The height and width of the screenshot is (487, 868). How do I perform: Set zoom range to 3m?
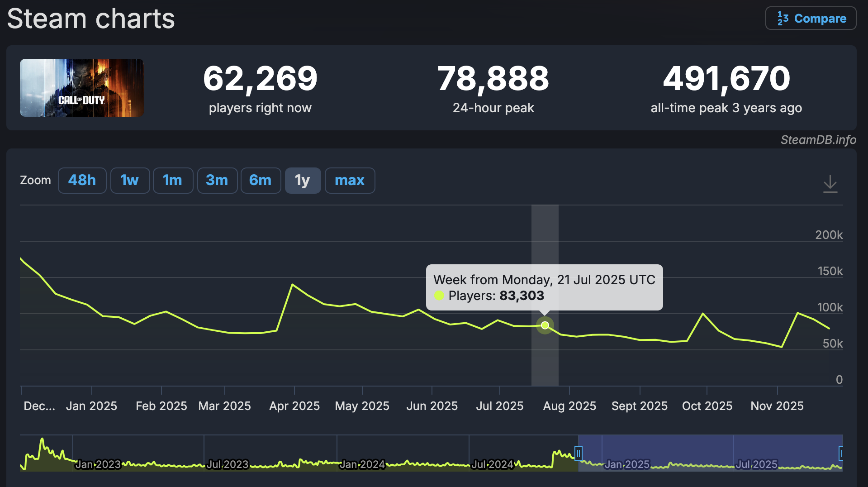217,181
